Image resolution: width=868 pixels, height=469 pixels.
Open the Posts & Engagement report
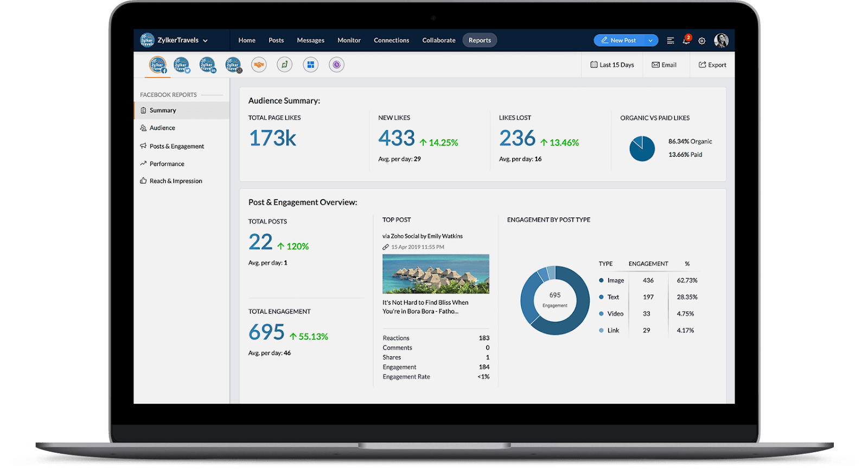click(182, 146)
